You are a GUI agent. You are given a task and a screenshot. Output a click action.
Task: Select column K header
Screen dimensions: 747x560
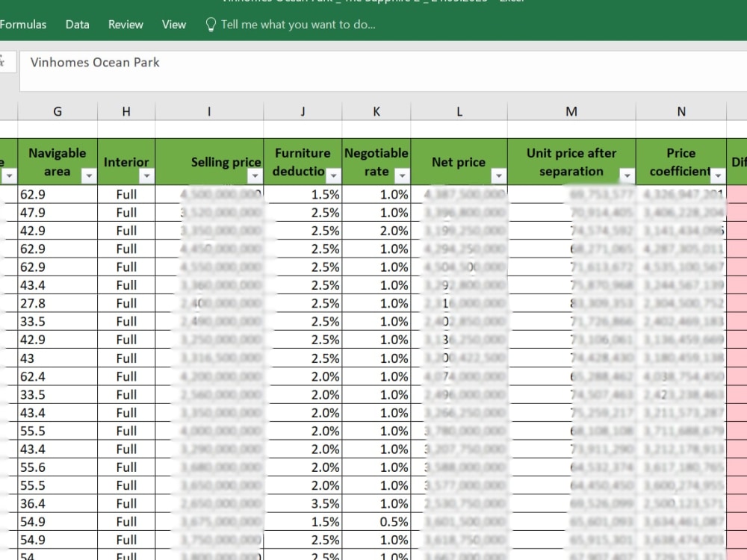pyautogui.click(x=376, y=111)
